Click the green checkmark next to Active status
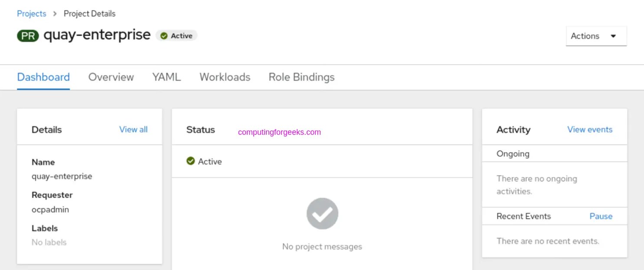Screen dimensions: 644x270 tap(190, 161)
